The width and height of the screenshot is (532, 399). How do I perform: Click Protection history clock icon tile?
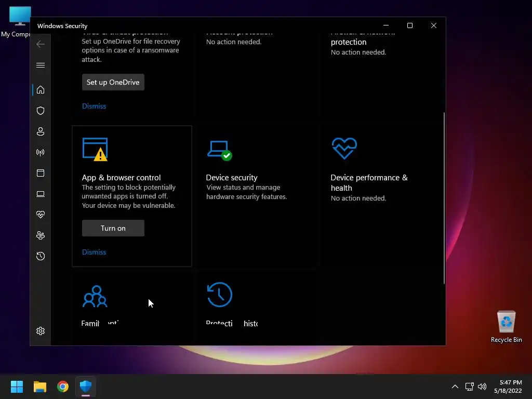click(220, 295)
